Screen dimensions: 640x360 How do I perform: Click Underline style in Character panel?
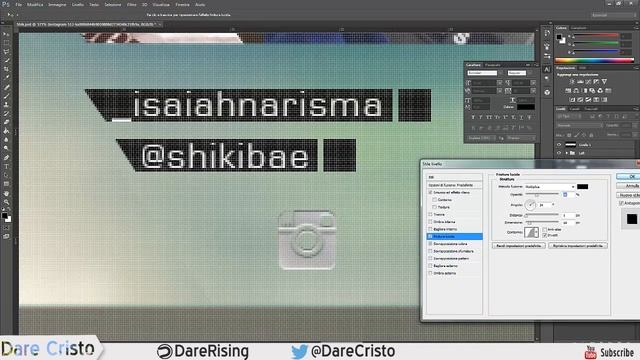point(521,118)
